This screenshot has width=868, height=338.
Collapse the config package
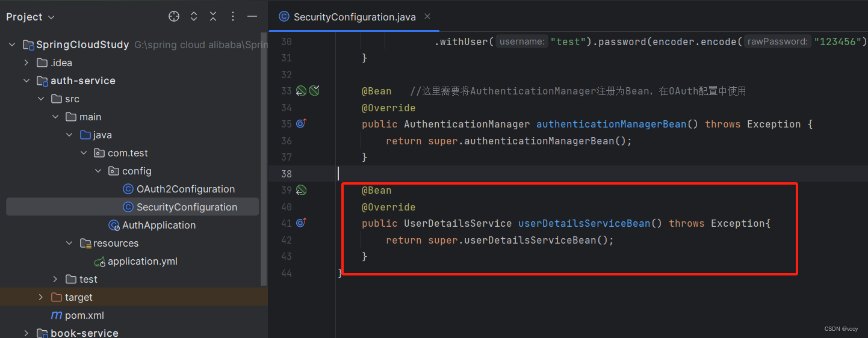coord(98,171)
